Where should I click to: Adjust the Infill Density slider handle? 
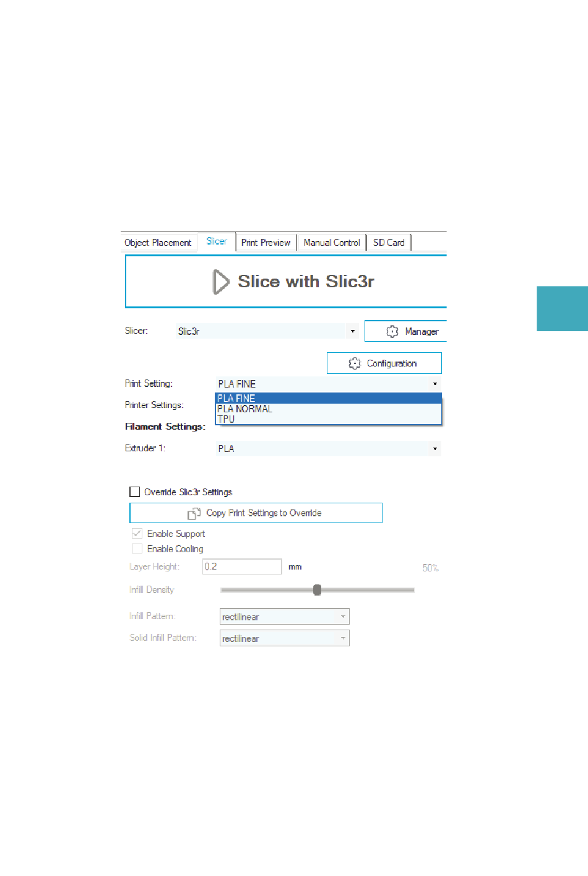(317, 590)
